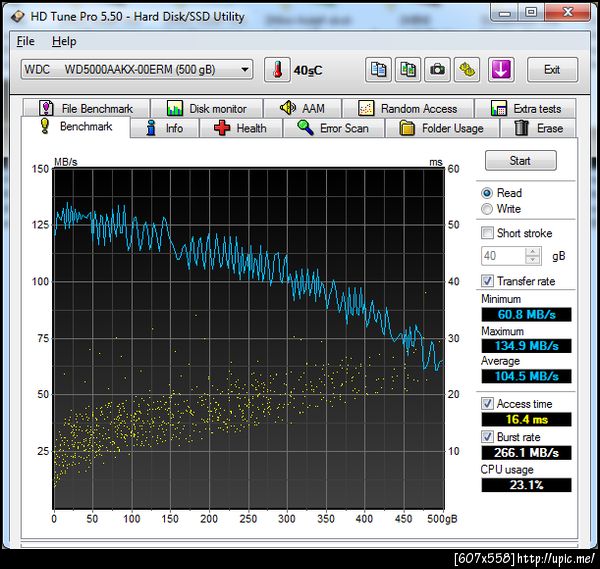Toggle the Access time checkbox
The width and height of the screenshot is (600, 569).
tap(487, 404)
